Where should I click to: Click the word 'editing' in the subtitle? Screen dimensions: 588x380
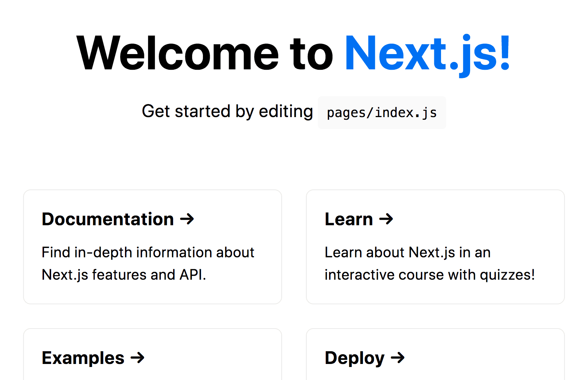coord(286,112)
